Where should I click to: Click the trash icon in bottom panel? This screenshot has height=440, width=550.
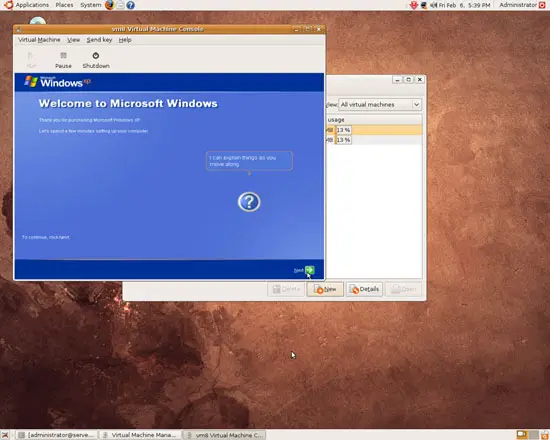[545, 435]
